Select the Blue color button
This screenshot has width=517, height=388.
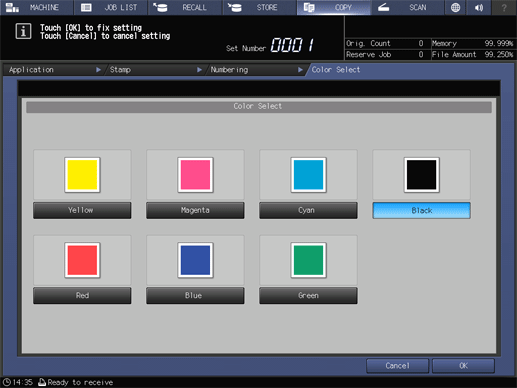tap(195, 296)
